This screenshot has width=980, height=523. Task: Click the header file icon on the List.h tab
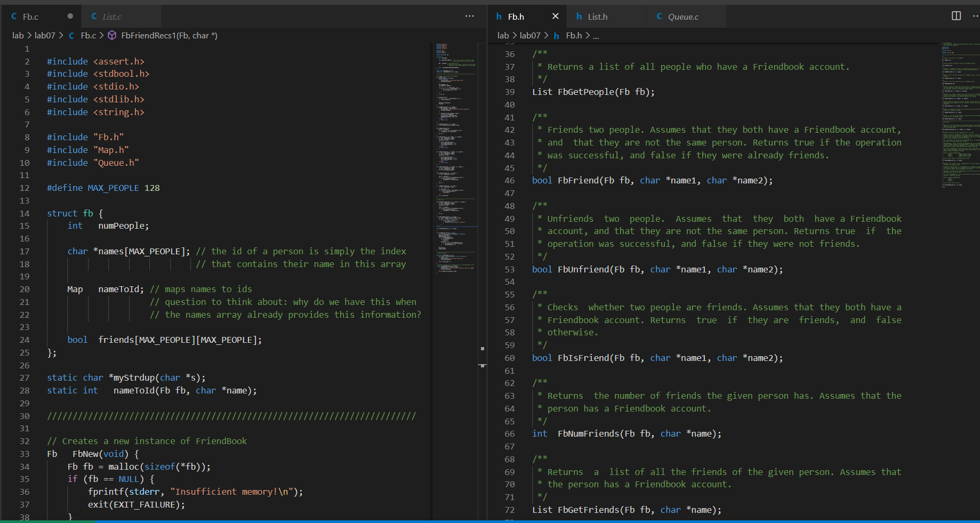pos(580,16)
